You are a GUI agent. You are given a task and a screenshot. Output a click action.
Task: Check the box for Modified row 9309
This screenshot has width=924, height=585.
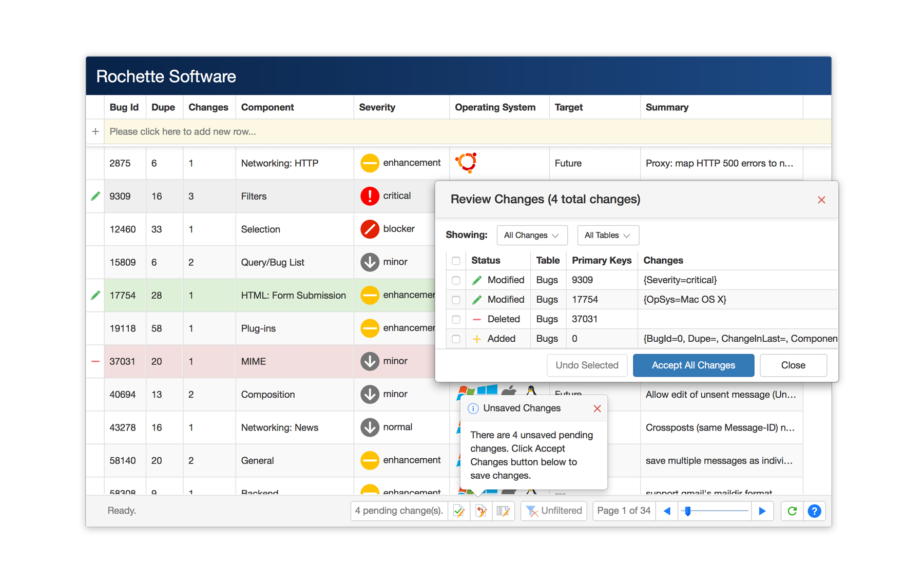[456, 280]
